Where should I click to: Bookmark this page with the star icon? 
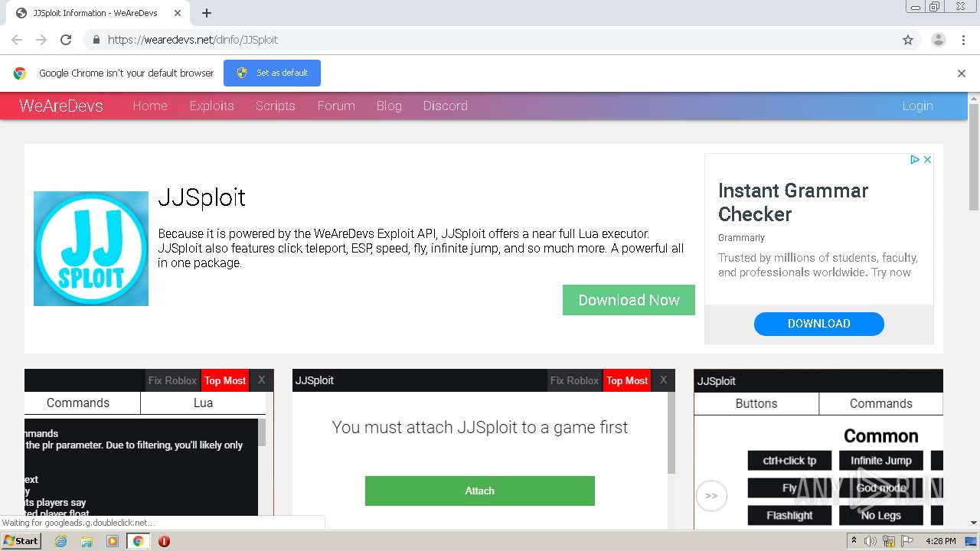coord(908,40)
